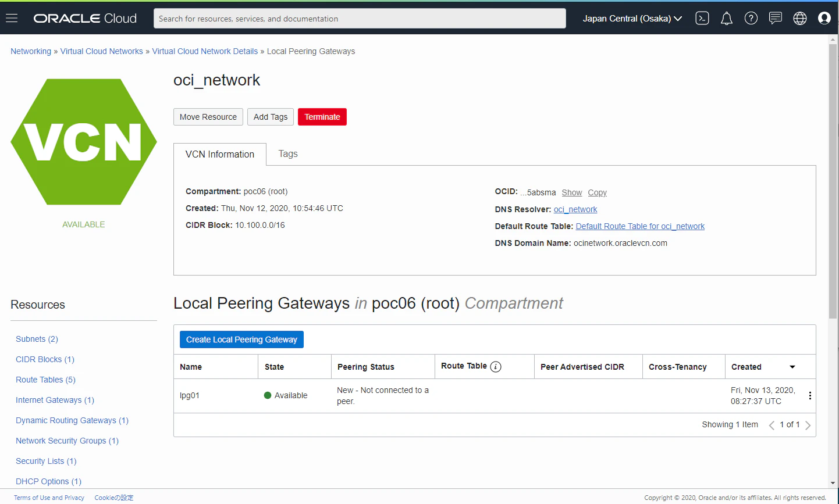Go to the next page of results
Screen dimensions: 839x504
pos(808,425)
